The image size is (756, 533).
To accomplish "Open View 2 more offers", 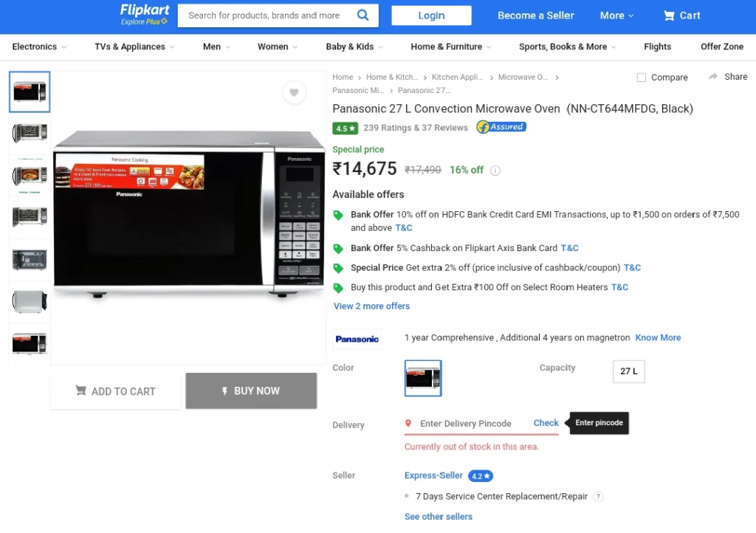I will coord(372,306).
